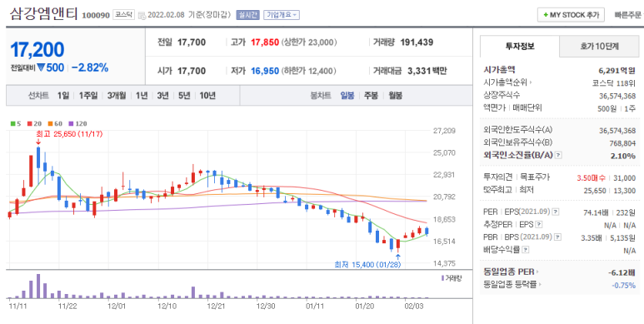Choose the 10년 line chart range
The width and height of the screenshot is (644, 324).
point(207,96)
